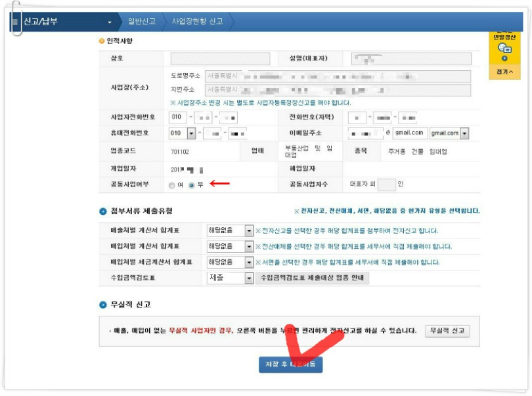The image size is (532, 396).
Task: Go to the 일반신고 breadcrumb tab
Action: (x=142, y=22)
